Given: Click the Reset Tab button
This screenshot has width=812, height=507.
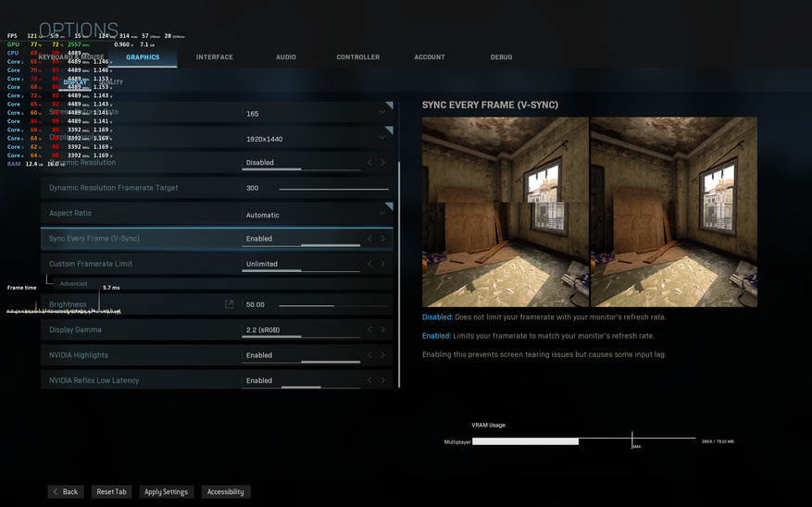Looking at the screenshot, I should [x=111, y=491].
